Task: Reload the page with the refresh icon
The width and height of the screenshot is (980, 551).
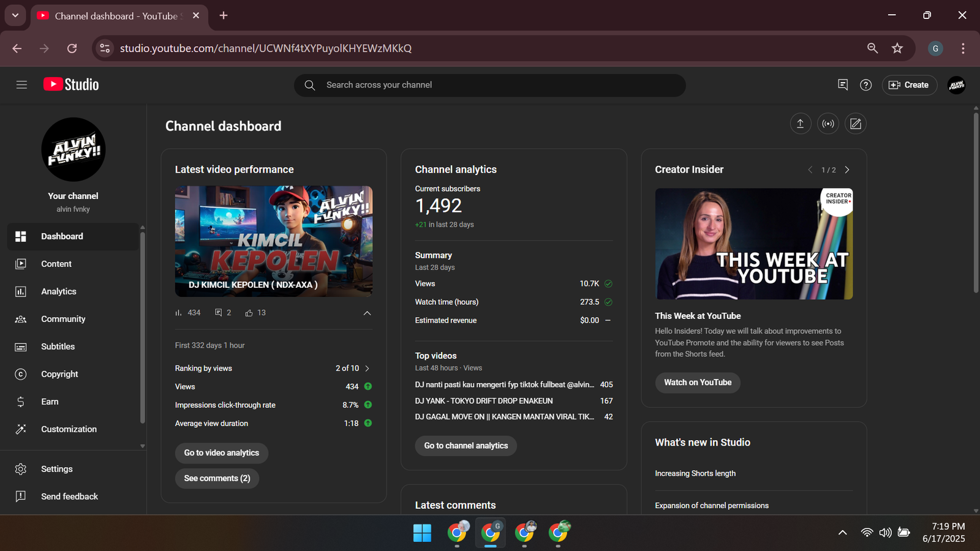Action: [x=72, y=48]
